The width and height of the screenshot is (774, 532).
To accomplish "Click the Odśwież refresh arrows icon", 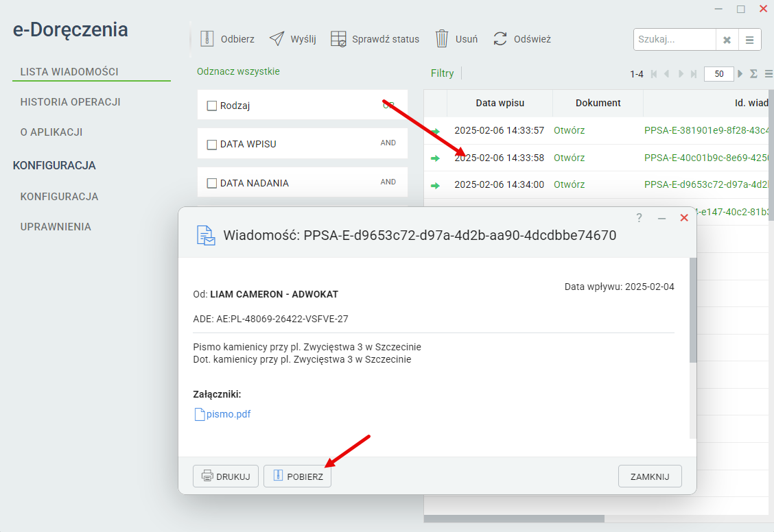I will pos(500,38).
